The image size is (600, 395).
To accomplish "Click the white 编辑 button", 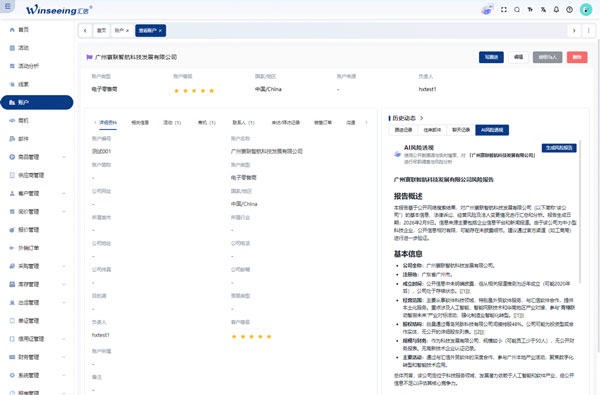I will click(x=518, y=57).
